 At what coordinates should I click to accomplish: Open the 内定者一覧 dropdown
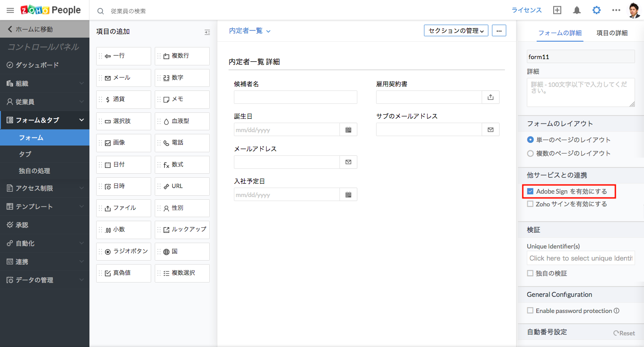pyautogui.click(x=250, y=31)
